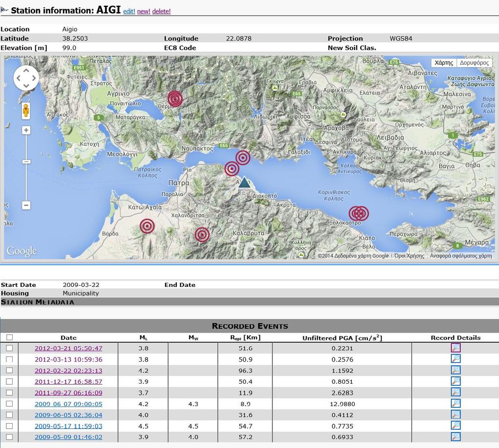The image size is (499, 448).
Task: Check the box for 2009-05-09 01:46:02 event
Action: (x=10, y=437)
